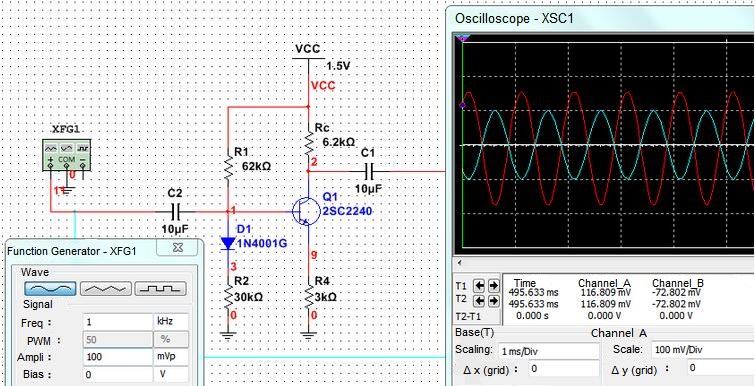The height and width of the screenshot is (386, 755).
Task: Select the square wave button
Action: 160,288
